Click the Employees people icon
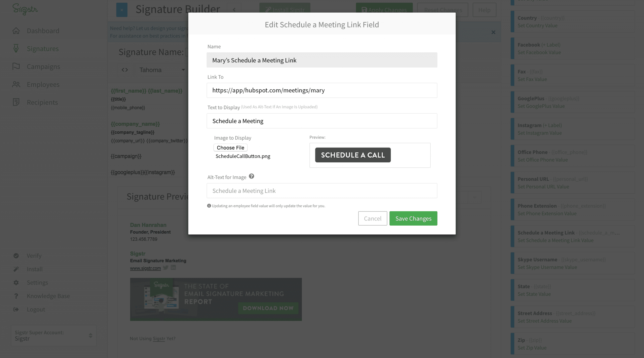The image size is (644, 358). (16, 84)
